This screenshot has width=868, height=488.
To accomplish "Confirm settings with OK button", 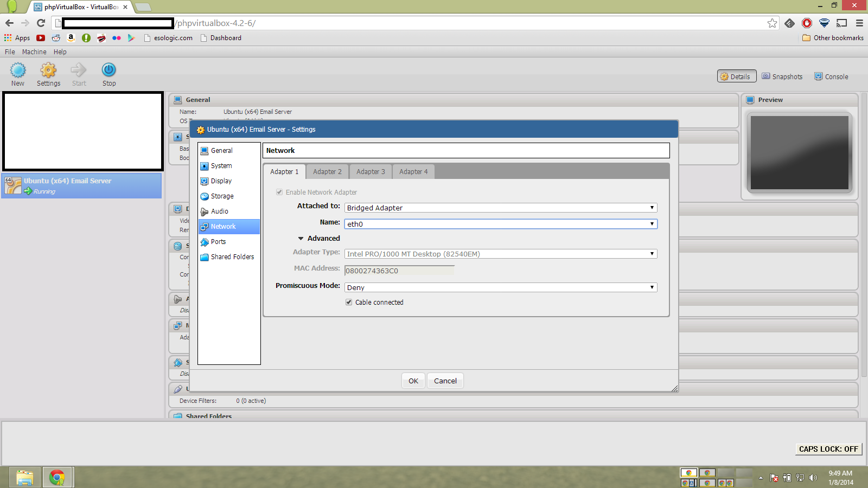I will 413,381.
